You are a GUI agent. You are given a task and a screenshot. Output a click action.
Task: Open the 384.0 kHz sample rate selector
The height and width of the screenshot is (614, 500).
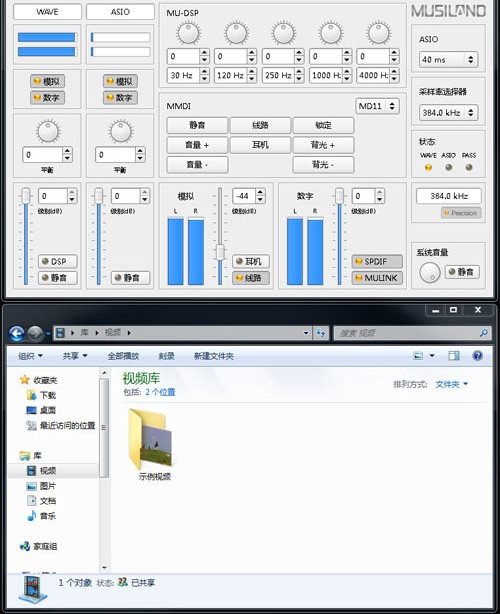coord(448,113)
